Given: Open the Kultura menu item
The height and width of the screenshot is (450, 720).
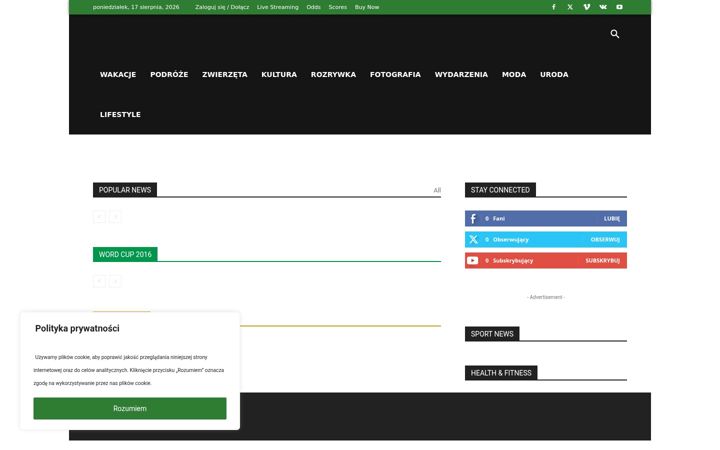Looking at the screenshot, I should (279, 74).
